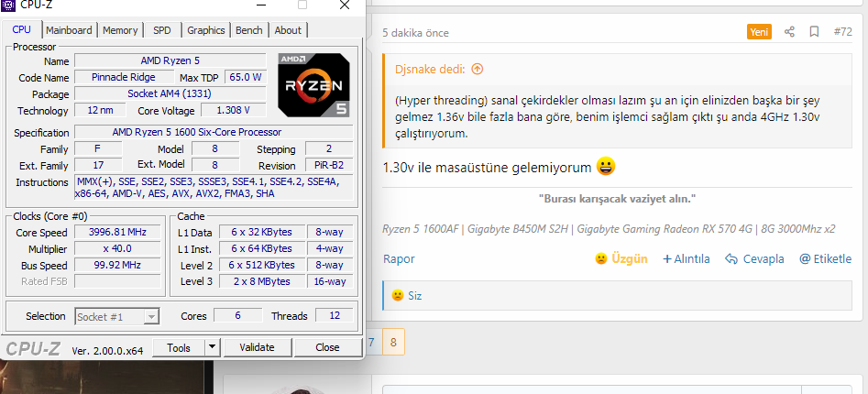Viewport: 868px width, 394px height.
Task: Click the Close button at CPU-Z bottom
Action: tap(328, 347)
